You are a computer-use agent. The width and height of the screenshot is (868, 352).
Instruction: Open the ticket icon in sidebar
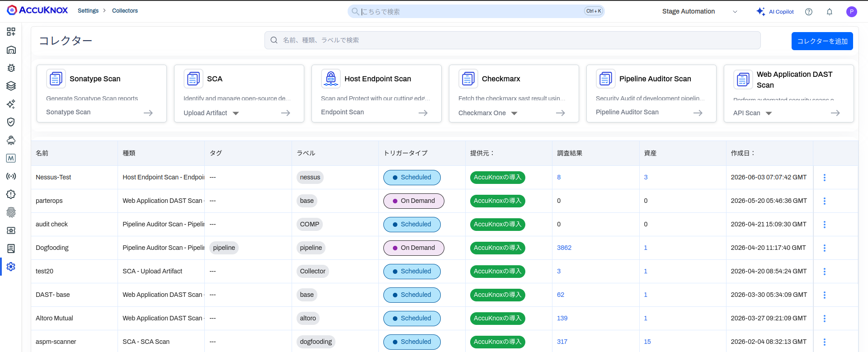click(11, 230)
